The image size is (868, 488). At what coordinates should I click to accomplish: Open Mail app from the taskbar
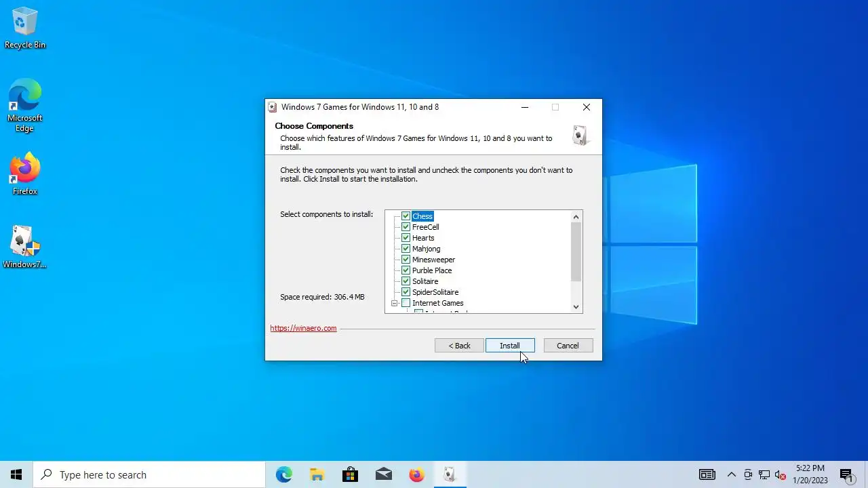point(384,474)
